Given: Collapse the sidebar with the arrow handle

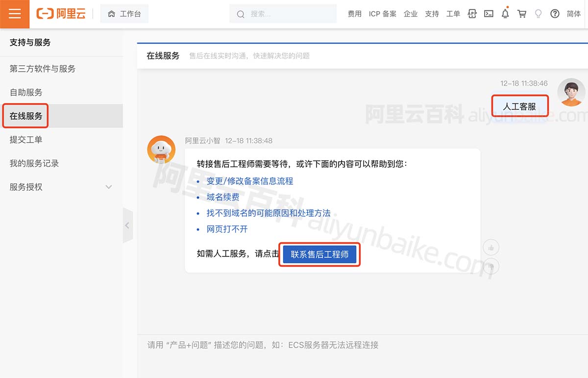Looking at the screenshot, I should [127, 226].
